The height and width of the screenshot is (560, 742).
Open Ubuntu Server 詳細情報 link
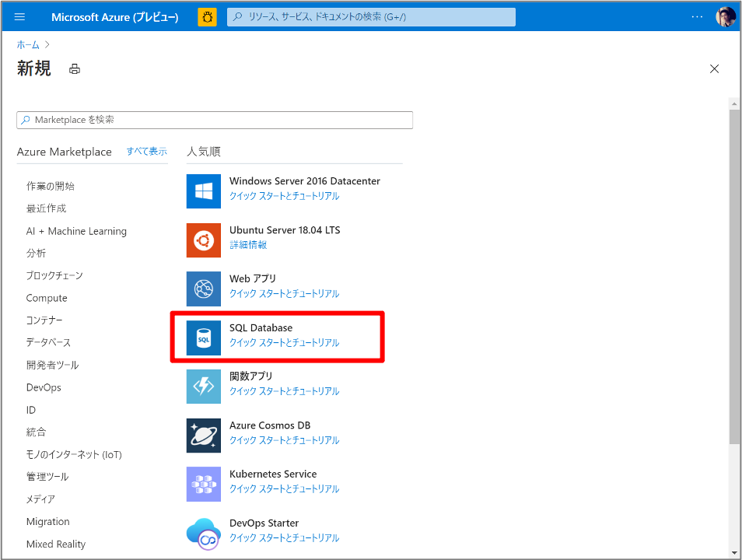point(248,245)
